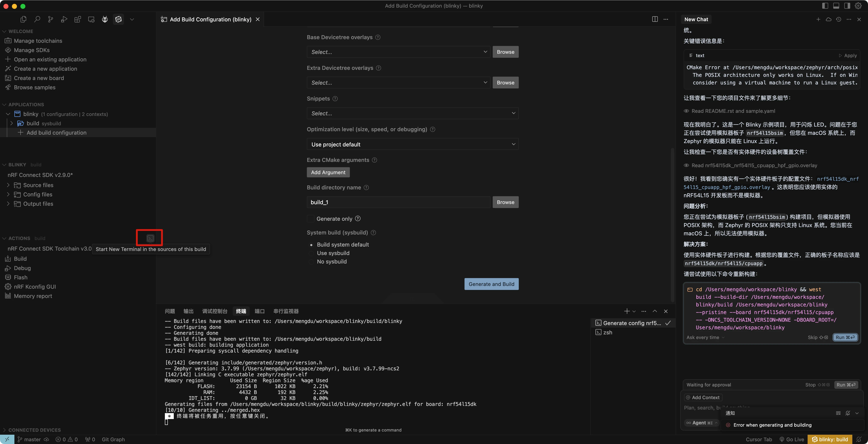Screen dimensions: 868x444
Task: Click the Build directory name field
Action: (x=398, y=202)
